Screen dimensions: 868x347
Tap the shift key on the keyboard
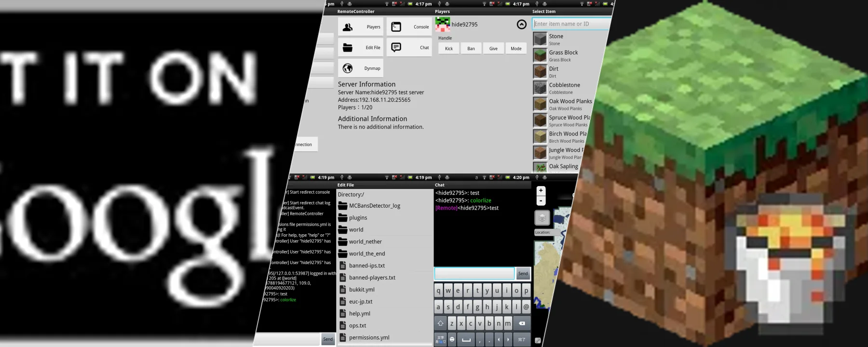coord(440,323)
